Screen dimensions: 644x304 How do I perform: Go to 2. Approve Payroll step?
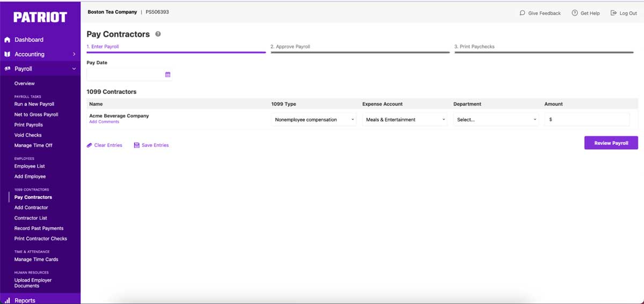click(x=290, y=47)
